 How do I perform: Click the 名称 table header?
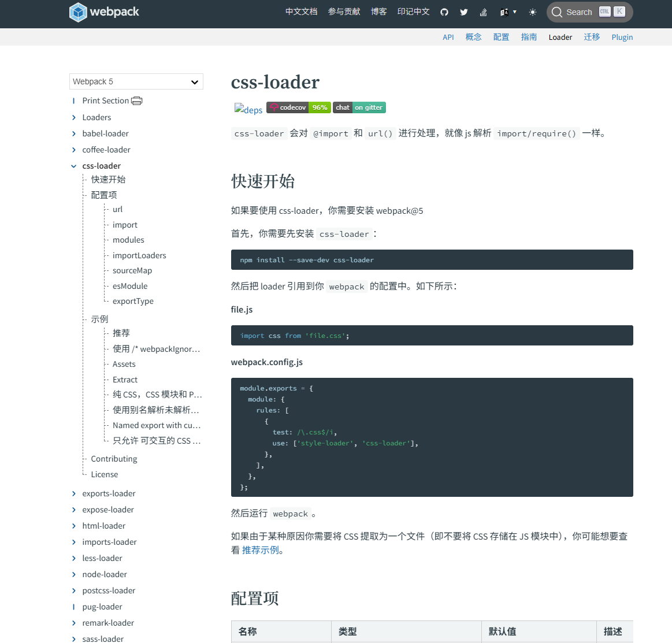pyautogui.click(x=281, y=631)
